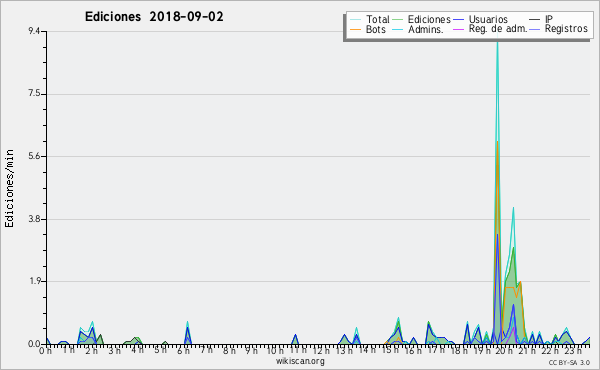Click the '2 h' x-axis label

pyautogui.click(x=91, y=350)
